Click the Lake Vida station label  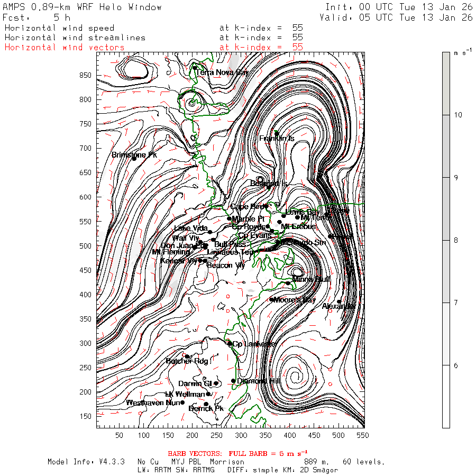click(x=190, y=228)
